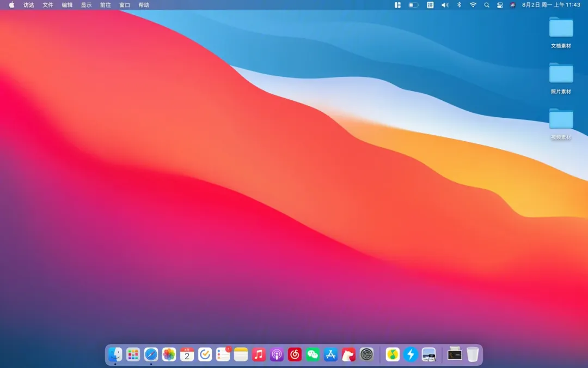
Task: Open the printer/terminal stack in Dock
Action: tap(455, 353)
